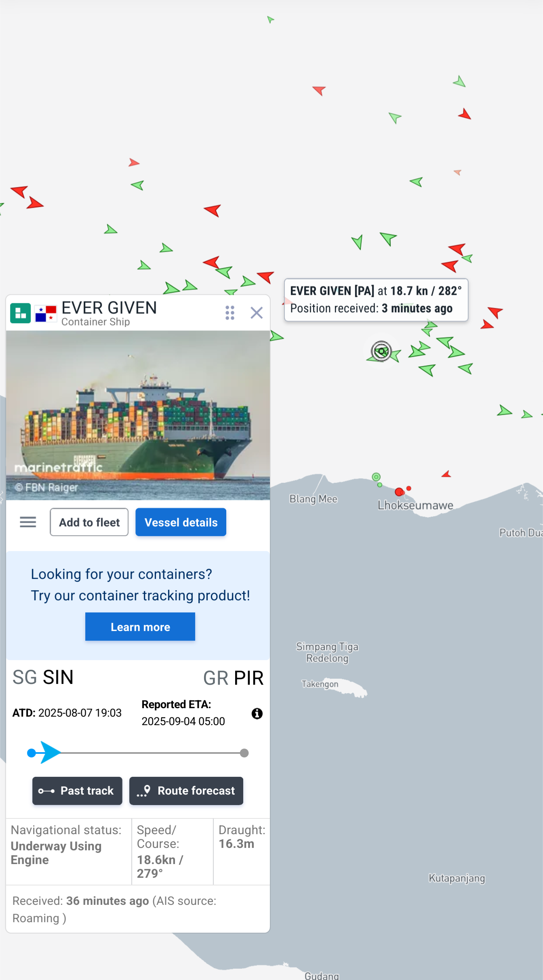Click the Panama flag icon
The height and width of the screenshot is (980, 543).
coord(46,313)
